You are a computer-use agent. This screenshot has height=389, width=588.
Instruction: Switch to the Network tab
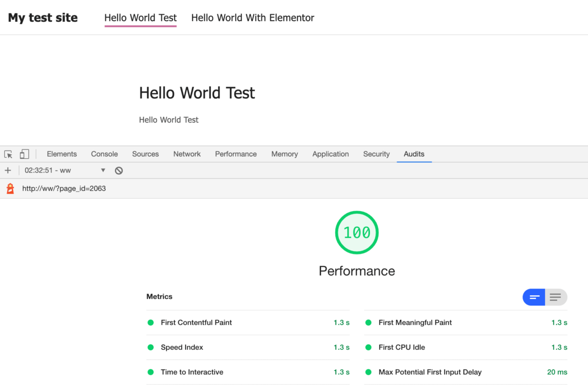click(x=187, y=154)
